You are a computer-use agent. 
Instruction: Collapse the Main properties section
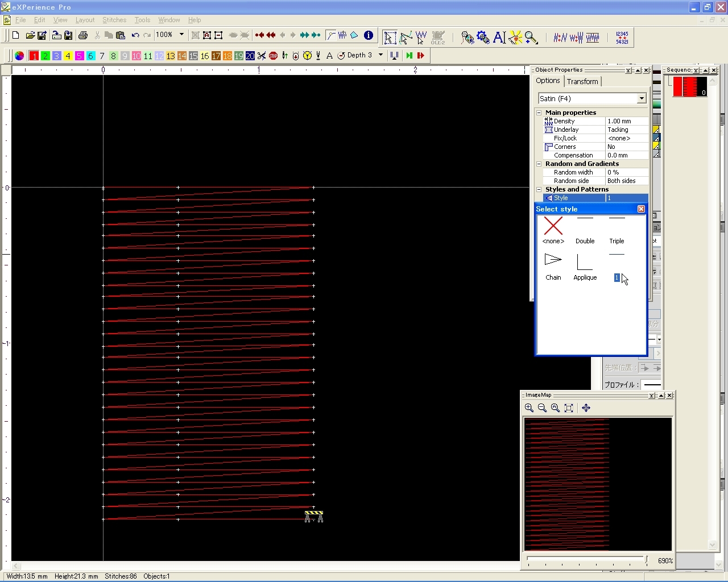539,113
